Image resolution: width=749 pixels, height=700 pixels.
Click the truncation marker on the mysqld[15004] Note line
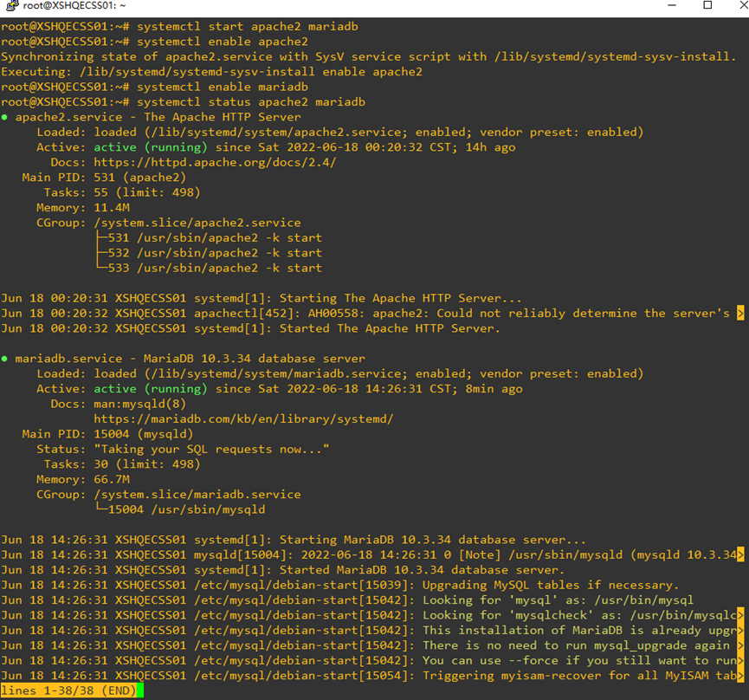740,554
